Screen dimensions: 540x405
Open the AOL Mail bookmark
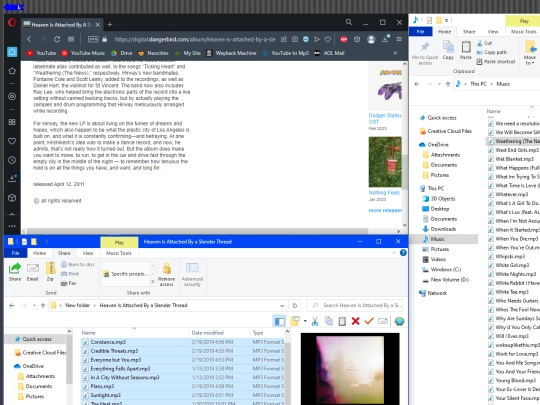(329, 53)
